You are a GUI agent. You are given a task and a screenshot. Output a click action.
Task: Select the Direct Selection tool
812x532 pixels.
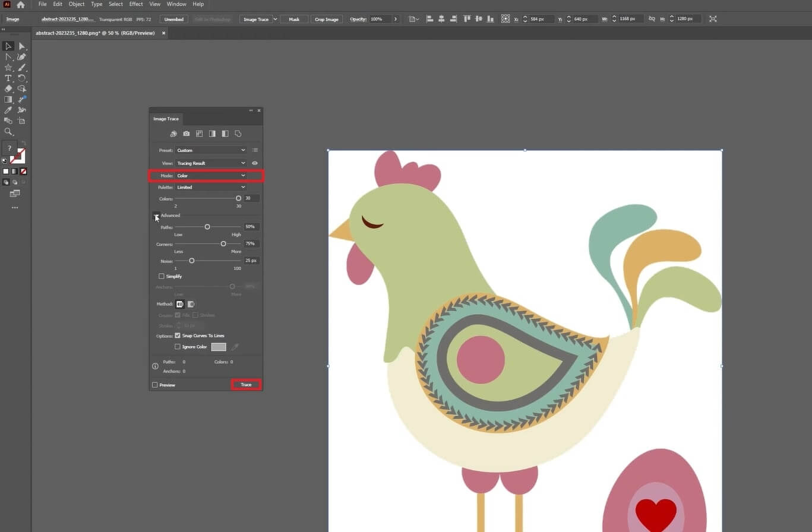pos(22,46)
